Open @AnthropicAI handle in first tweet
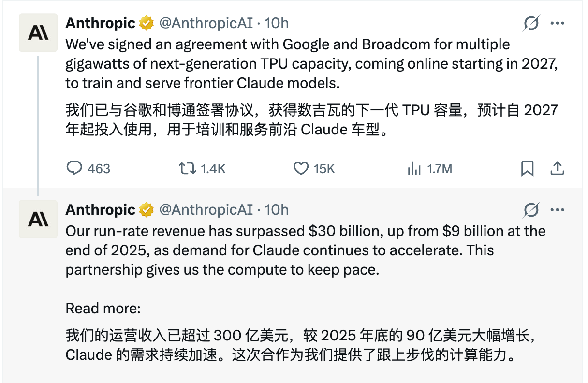Screen dimensions: 588x383 click(206, 23)
